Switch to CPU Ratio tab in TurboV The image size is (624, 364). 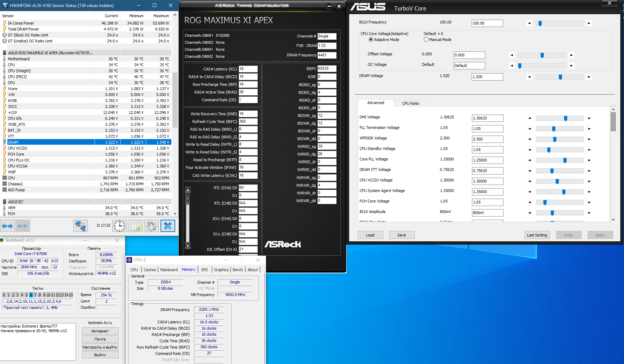click(x=411, y=103)
